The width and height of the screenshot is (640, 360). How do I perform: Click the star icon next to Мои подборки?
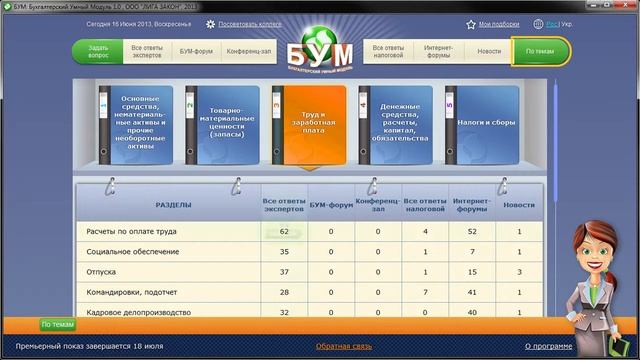471,24
